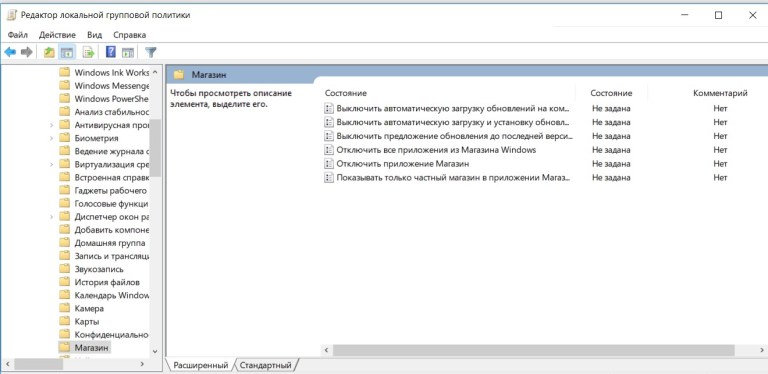Click the Back arrow toolbar icon

10,52
